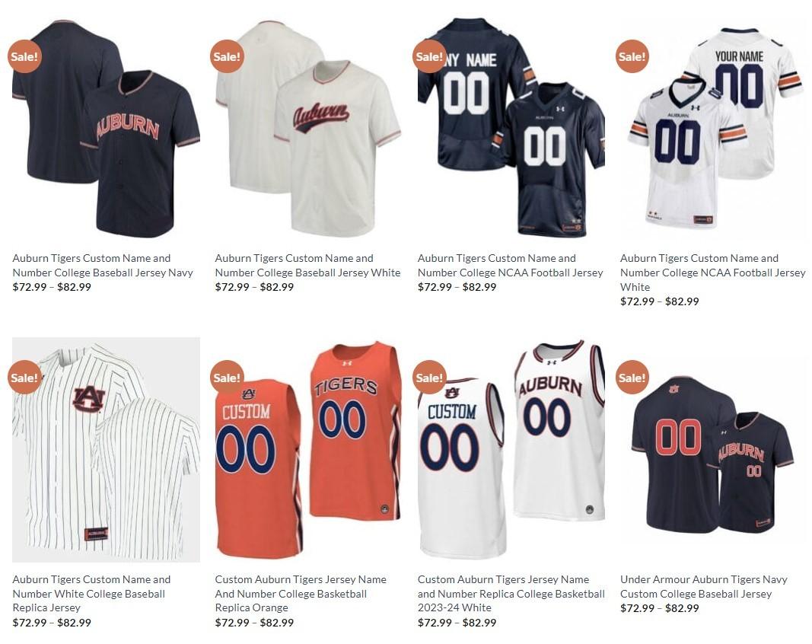This screenshot has height=644, width=812.
Task: Open orange Tigers basketball jersey image
Action: (x=308, y=450)
